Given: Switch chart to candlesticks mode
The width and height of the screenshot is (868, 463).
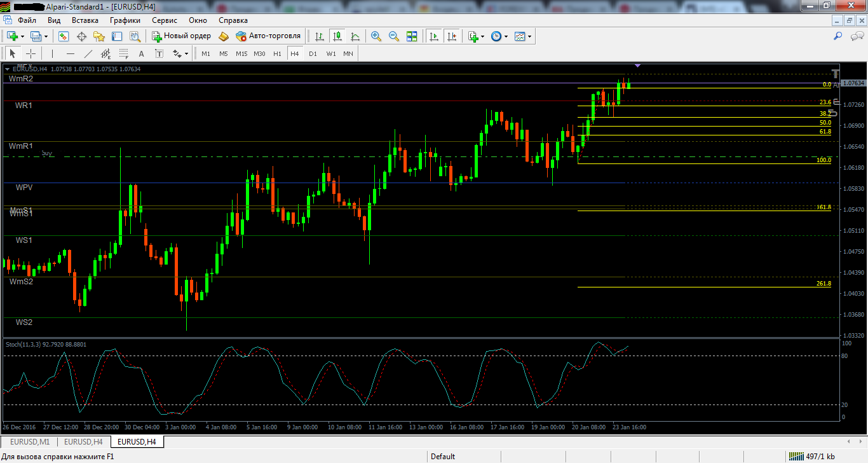Looking at the screenshot, I should point(337,36).
